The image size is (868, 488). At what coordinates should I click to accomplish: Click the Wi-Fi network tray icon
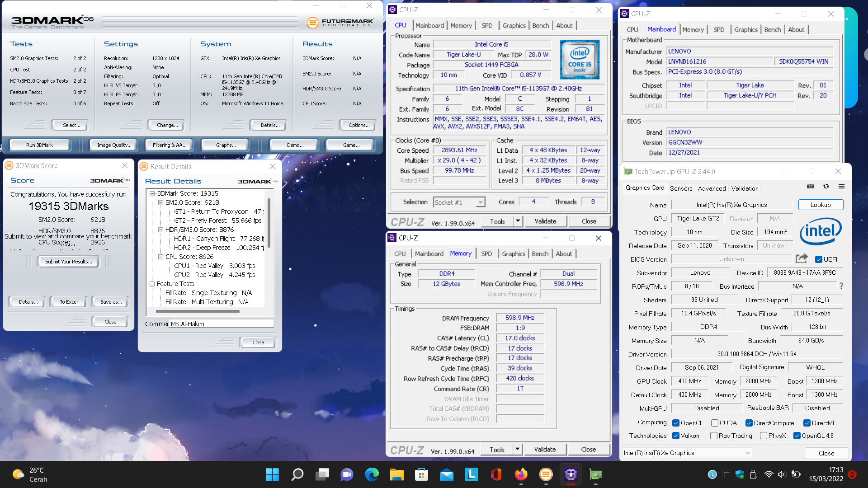769,474
